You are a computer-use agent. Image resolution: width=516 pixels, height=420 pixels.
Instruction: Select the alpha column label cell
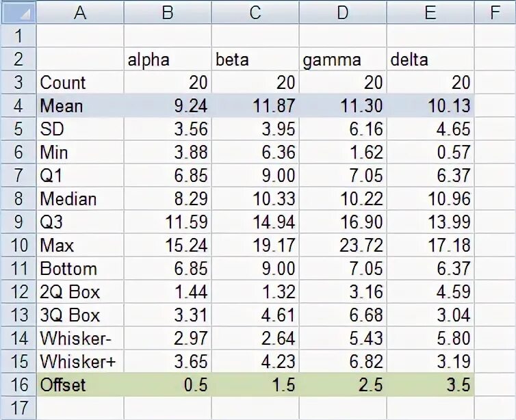click(x=168, y=60)
